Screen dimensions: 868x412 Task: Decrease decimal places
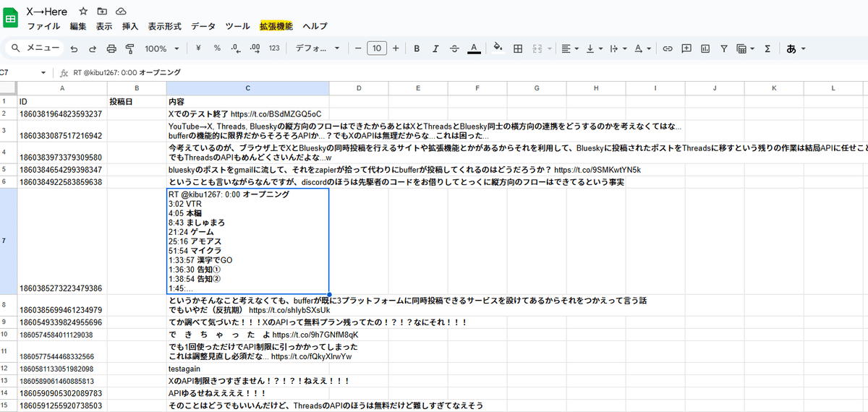[236, 48]
